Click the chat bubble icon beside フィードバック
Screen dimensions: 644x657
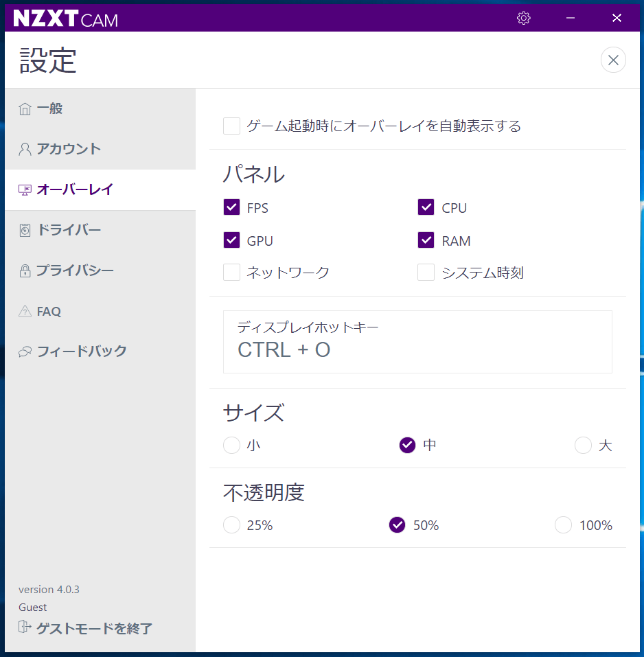coord(25,351)
